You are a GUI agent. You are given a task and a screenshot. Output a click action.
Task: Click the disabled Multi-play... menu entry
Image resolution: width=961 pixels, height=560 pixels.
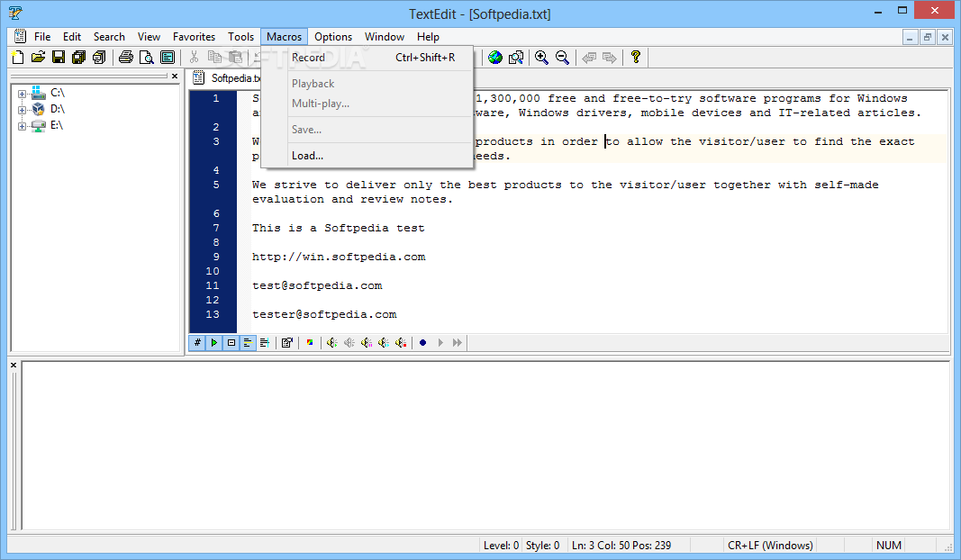point(367,104)
